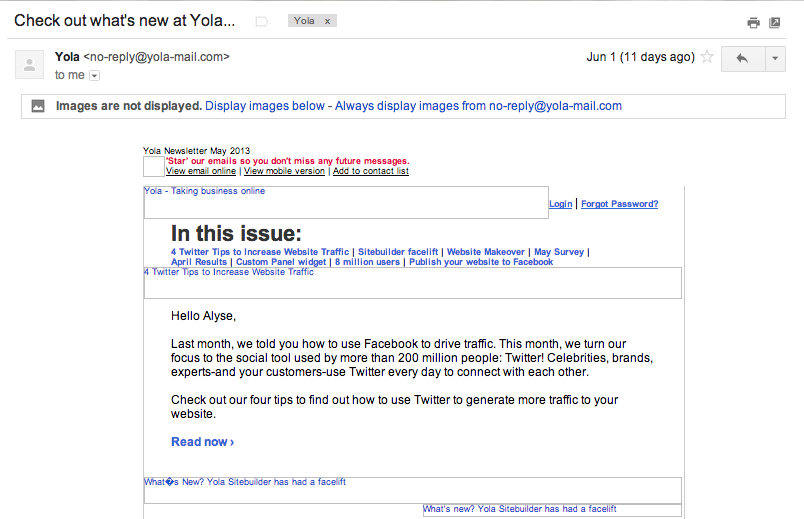Open 'Website Makeover' link
Screen dimensions: 804x519
click(486, 252)
